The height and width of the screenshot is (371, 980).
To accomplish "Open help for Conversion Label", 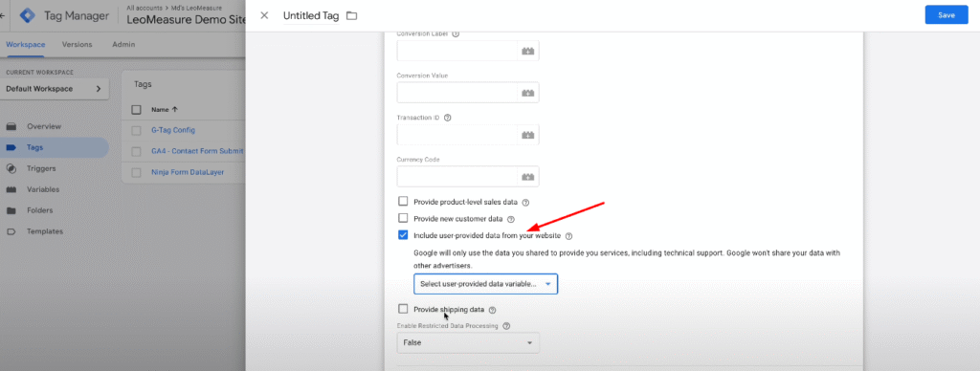I will tap(456, 33).
